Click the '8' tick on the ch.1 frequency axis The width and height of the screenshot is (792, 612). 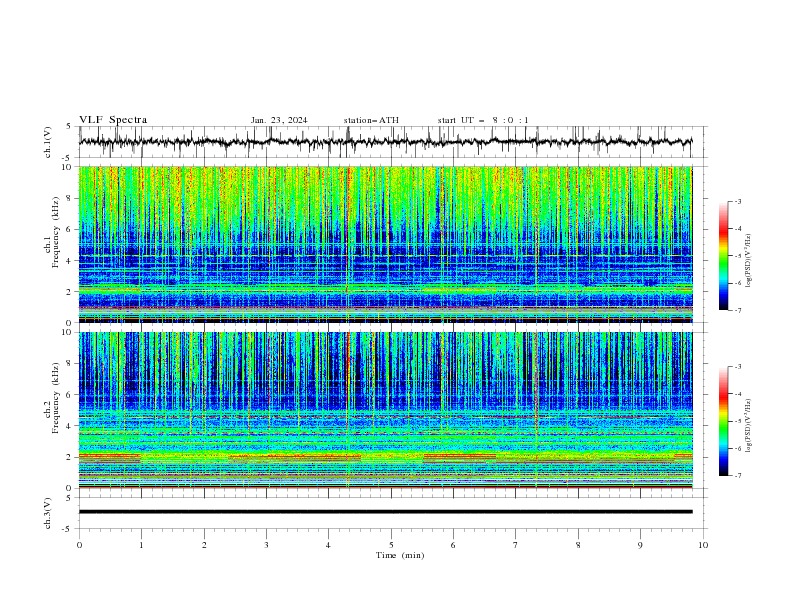(70, 198)
